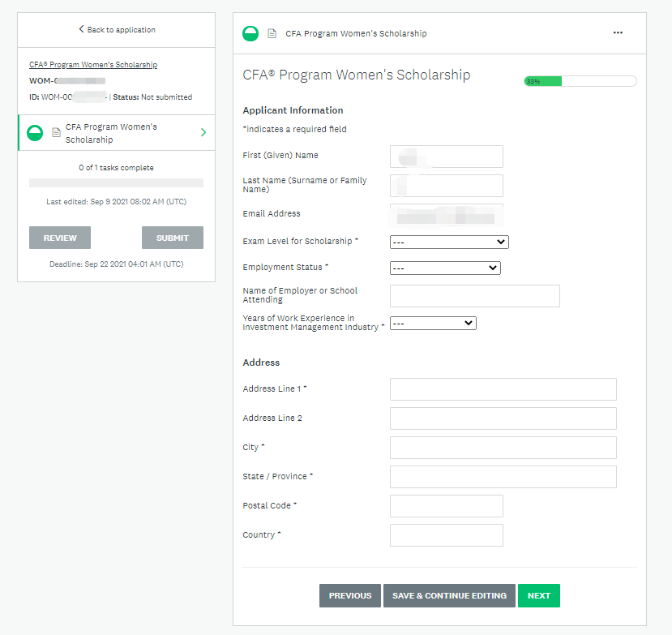Click the document icon beside header title

272,34
